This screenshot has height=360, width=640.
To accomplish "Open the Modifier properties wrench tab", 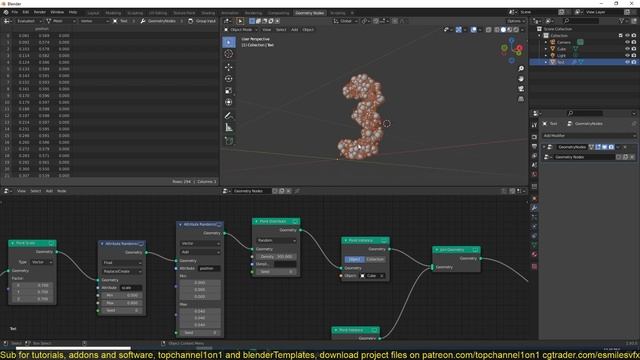I will (x=534, y=208).
